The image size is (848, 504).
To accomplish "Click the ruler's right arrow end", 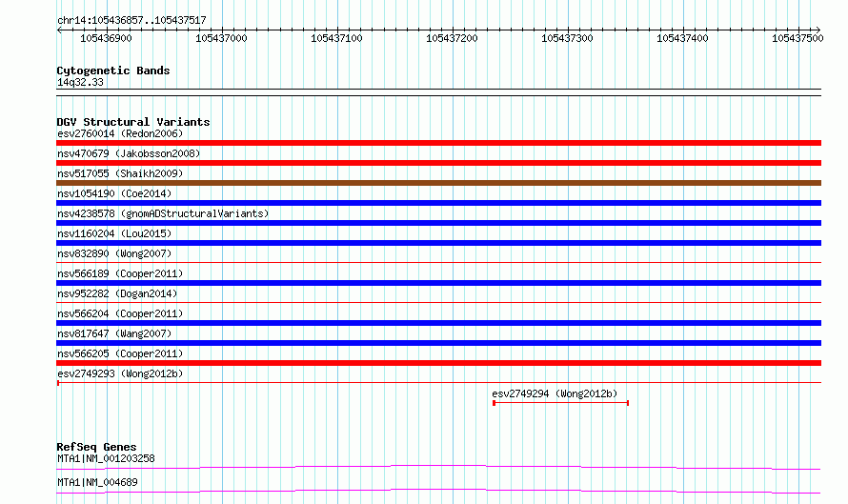I will click(818, 30).
